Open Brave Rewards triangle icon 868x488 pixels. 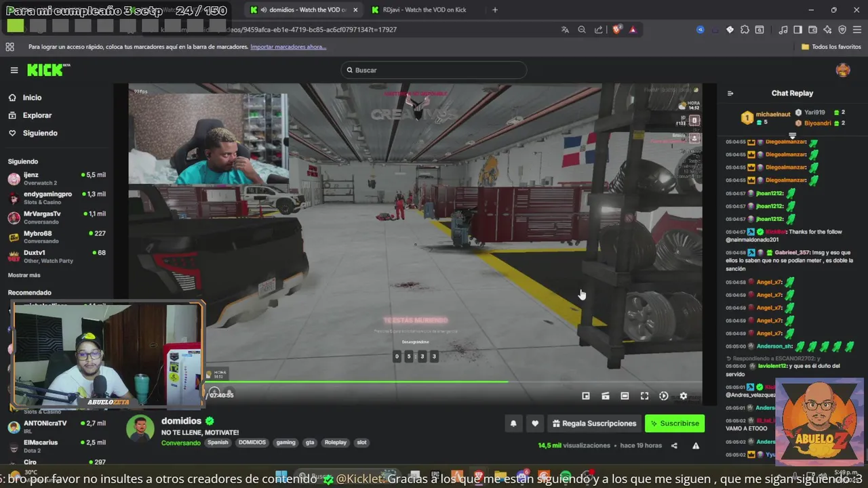[x=633, y=30]
